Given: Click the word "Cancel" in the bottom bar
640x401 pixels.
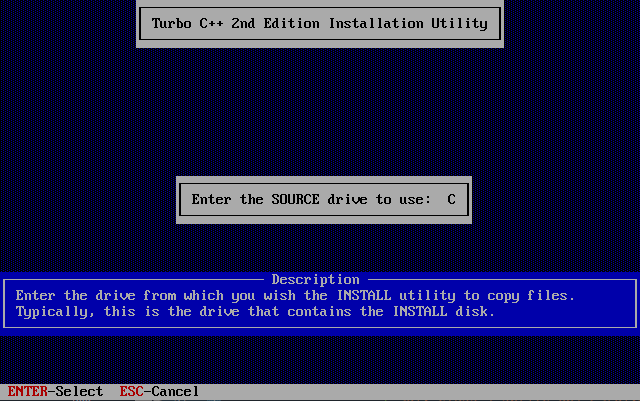Looking at the screenshot, I should pos(175,392).
